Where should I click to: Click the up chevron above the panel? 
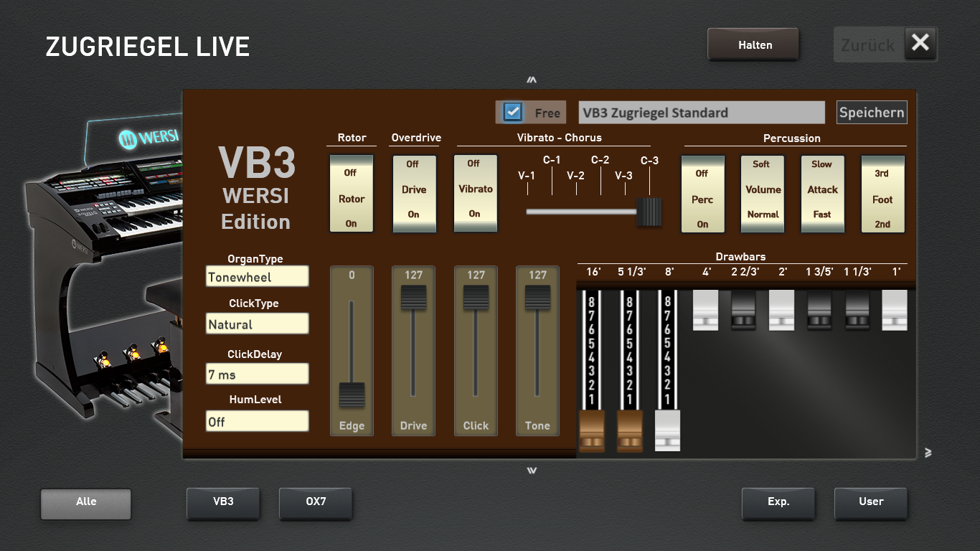(532, 80)
